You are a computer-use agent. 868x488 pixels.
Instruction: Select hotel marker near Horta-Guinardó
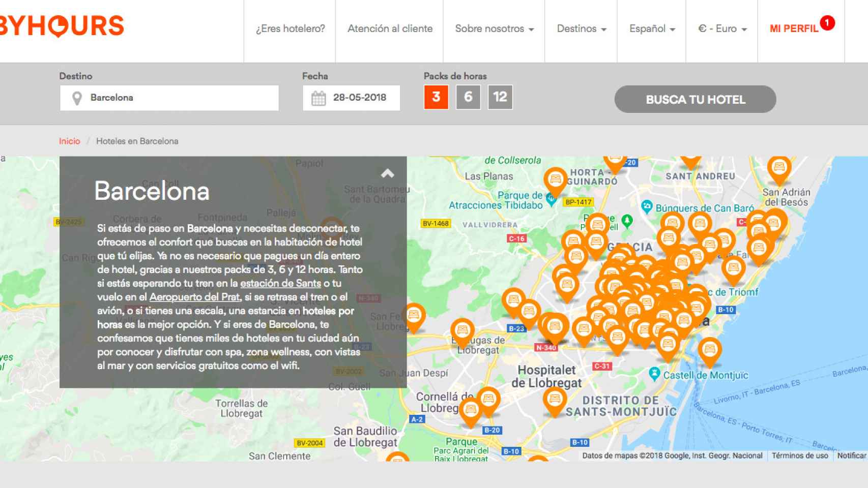click(555, 181)
